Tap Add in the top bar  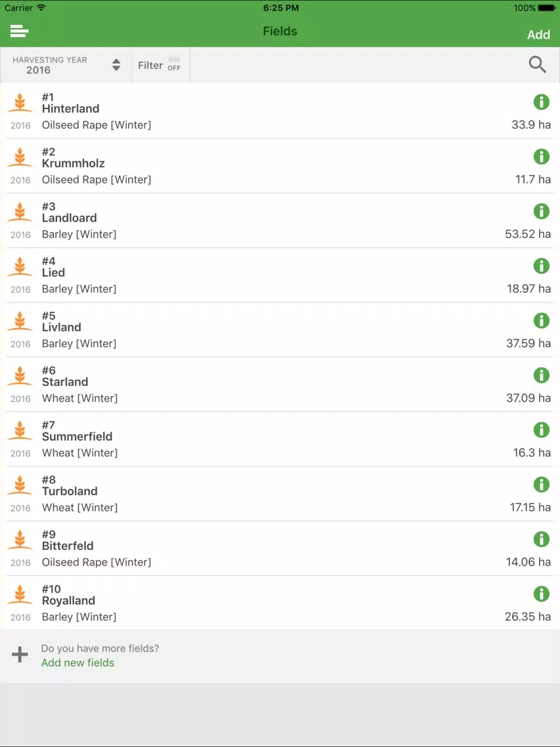538,35
